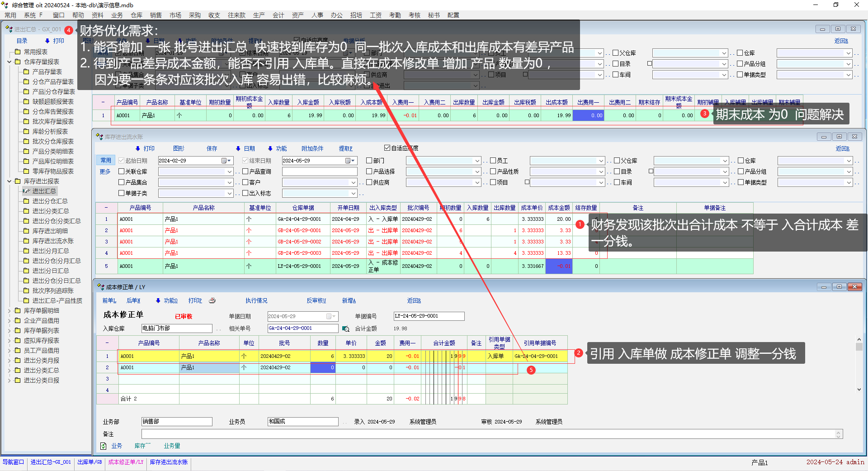Click the printer icon in 成本修正单 toolbar
This screenshot has width=868, height=471.
point(212,300)
